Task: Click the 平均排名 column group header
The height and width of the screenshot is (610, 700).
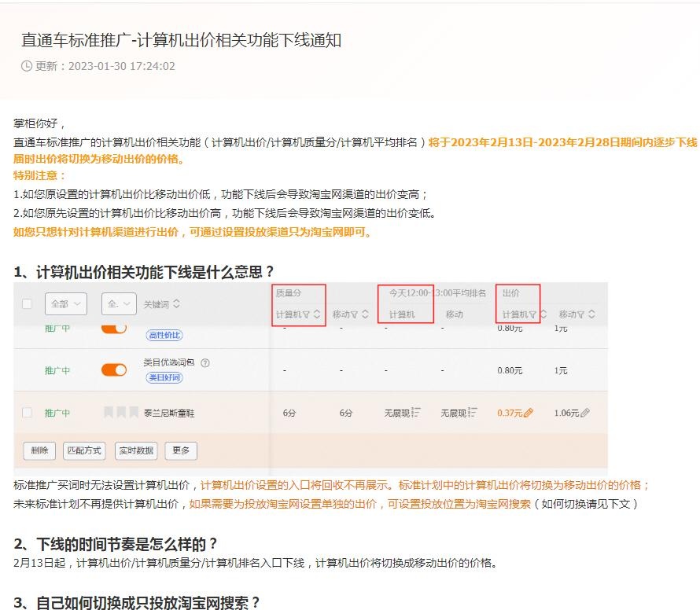Action: [x=437, y=293]
